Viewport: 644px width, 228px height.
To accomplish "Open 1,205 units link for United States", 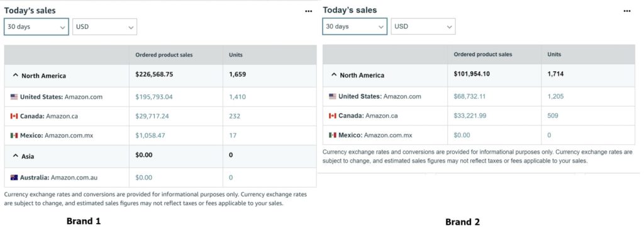I will pyautogui.click(x=556, y=96).
